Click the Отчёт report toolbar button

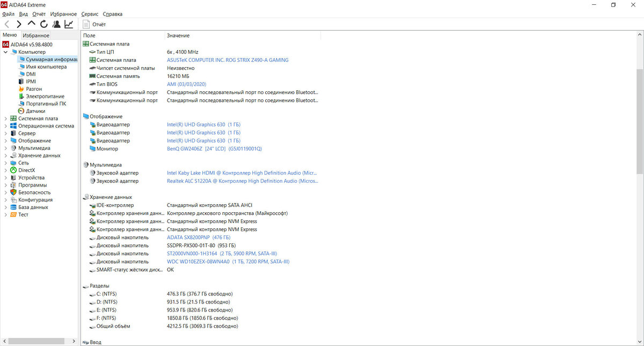[x=94, y=24]
